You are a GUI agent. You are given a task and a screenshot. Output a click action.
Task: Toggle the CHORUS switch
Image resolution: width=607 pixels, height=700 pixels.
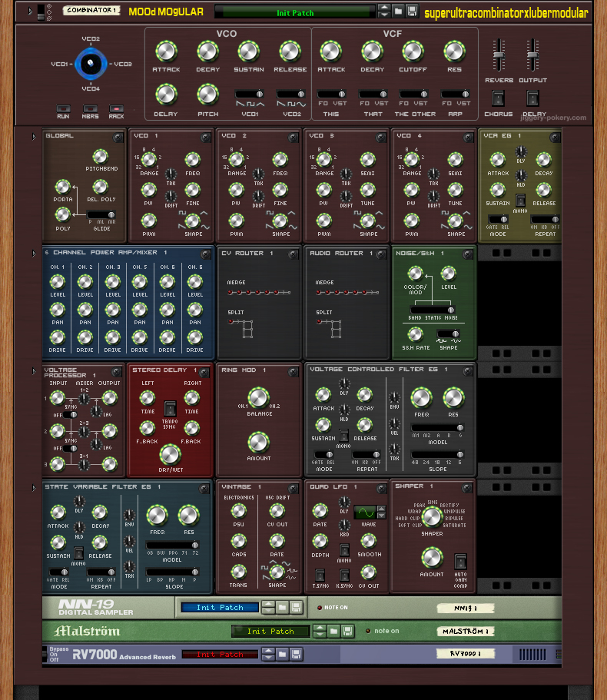(x=498, y=98)
